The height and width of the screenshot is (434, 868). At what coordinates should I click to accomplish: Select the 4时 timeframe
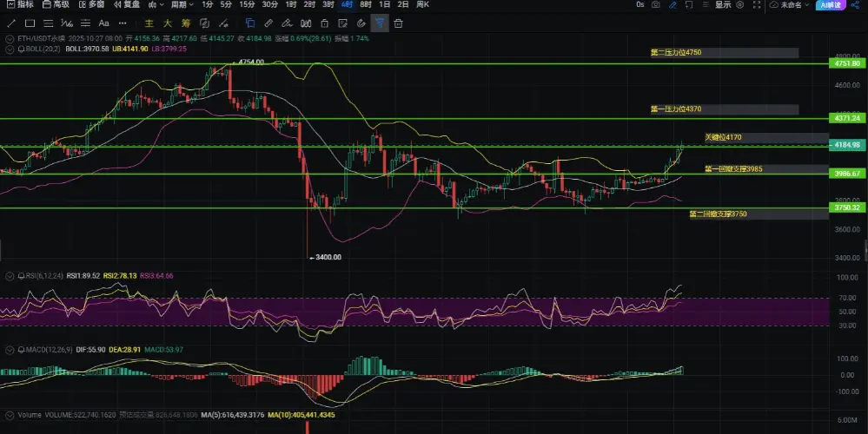point(347,4)
